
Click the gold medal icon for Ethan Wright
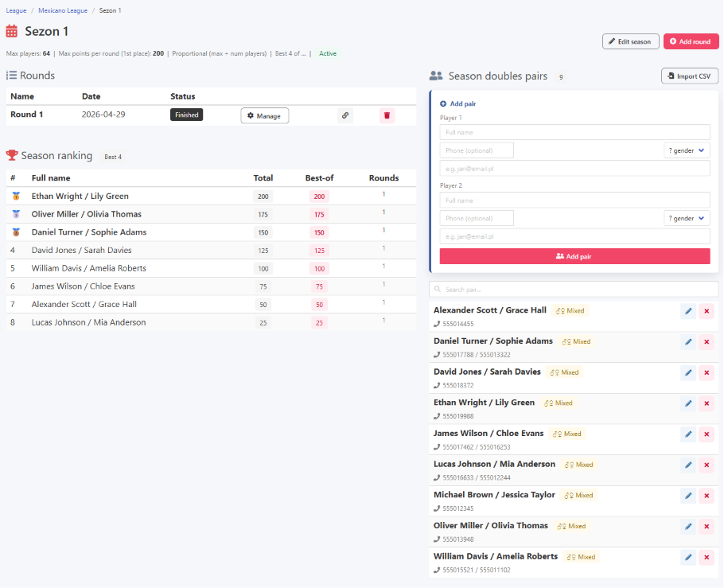(16, 196)
